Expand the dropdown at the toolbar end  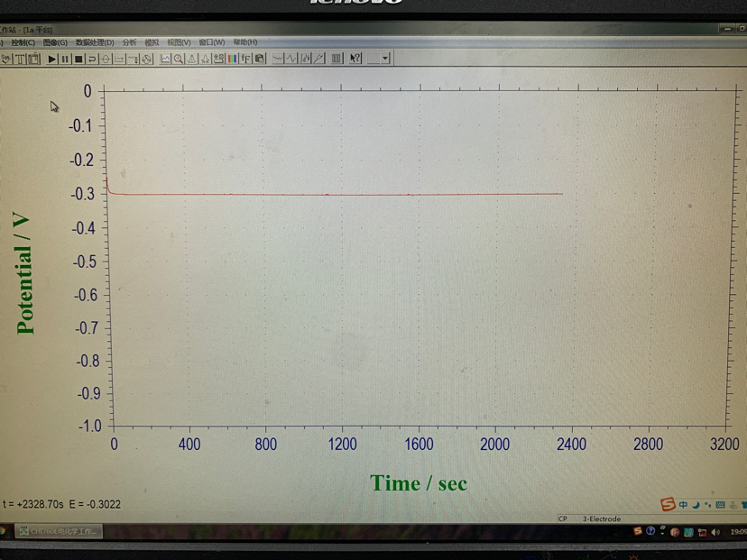[x=385, y=59]
